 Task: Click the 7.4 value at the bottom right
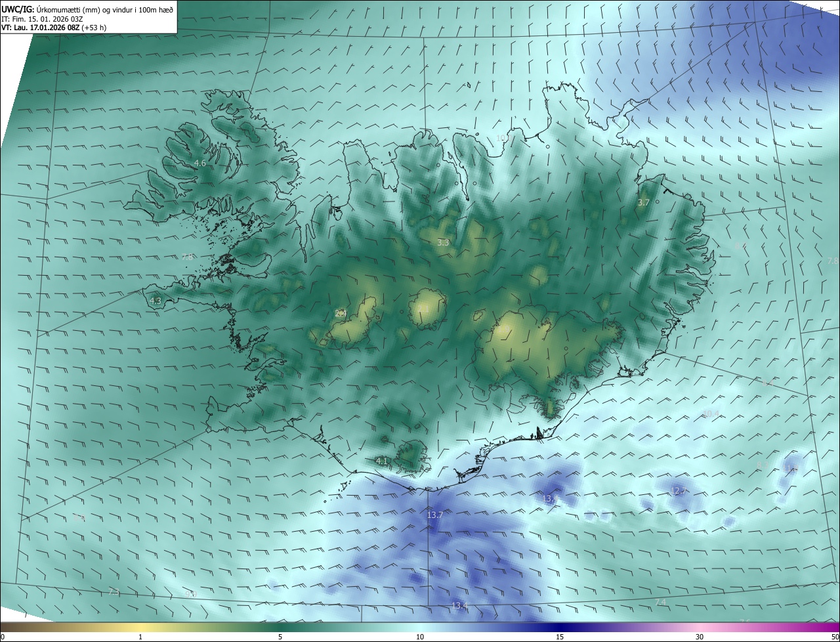point(661,602)
